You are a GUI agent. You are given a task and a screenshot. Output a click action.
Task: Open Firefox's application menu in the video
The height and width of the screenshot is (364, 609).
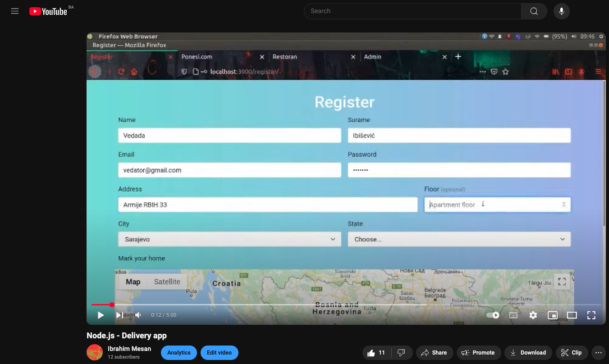(598, 71)
